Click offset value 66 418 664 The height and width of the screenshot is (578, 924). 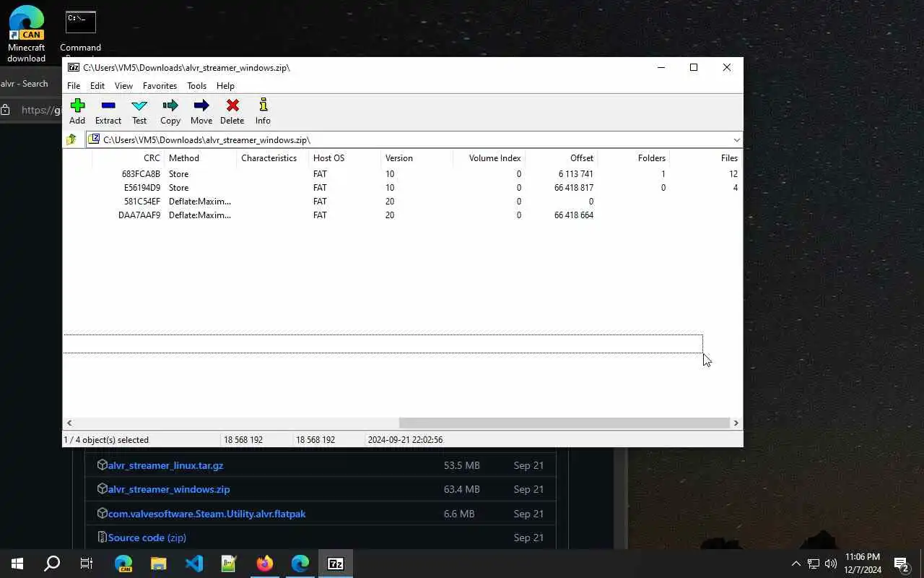point(573,215)
